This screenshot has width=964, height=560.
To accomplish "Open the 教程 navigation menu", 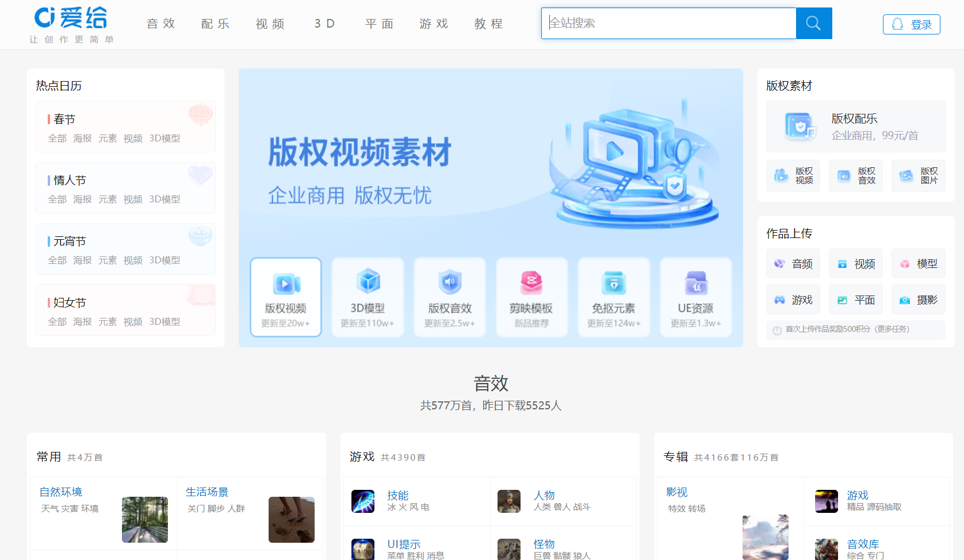I will (x=489, y=24).
